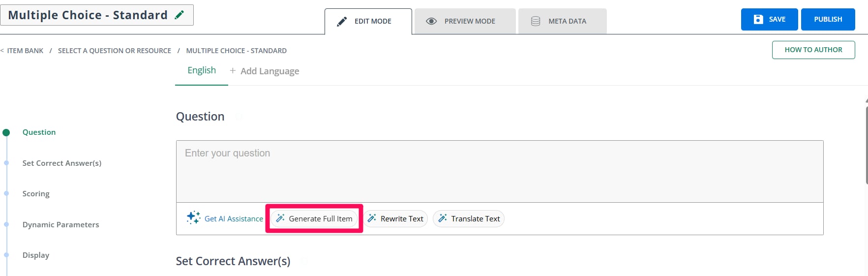Click Add Language

pyautogui.click(x=269, y=71)
